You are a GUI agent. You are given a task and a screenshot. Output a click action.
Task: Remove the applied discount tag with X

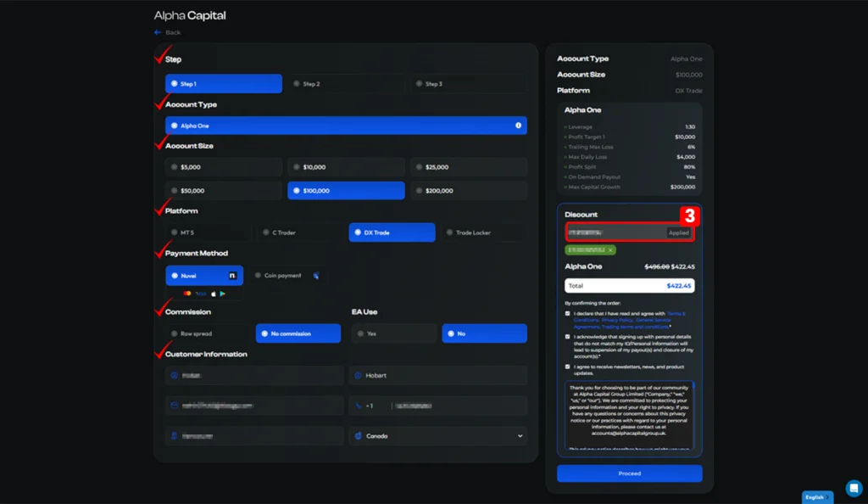[610, 249]
